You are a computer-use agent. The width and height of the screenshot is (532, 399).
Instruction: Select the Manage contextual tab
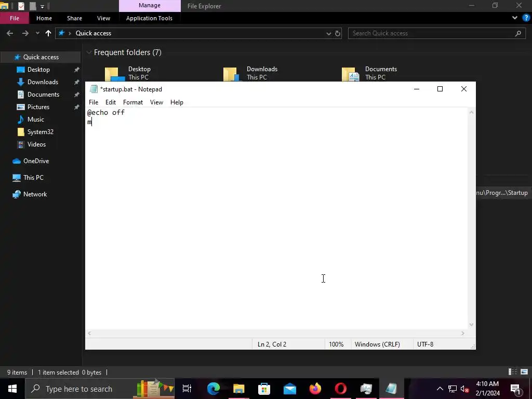click(x=150, y=5)
